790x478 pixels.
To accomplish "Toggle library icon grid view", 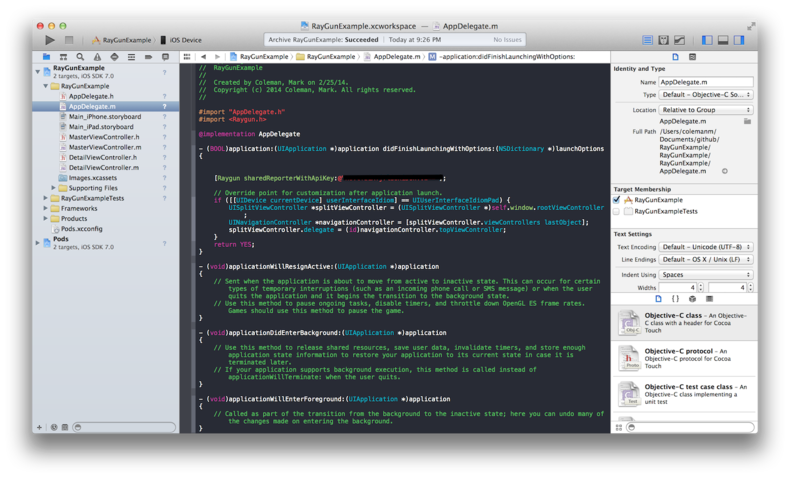I will point(618,427).
